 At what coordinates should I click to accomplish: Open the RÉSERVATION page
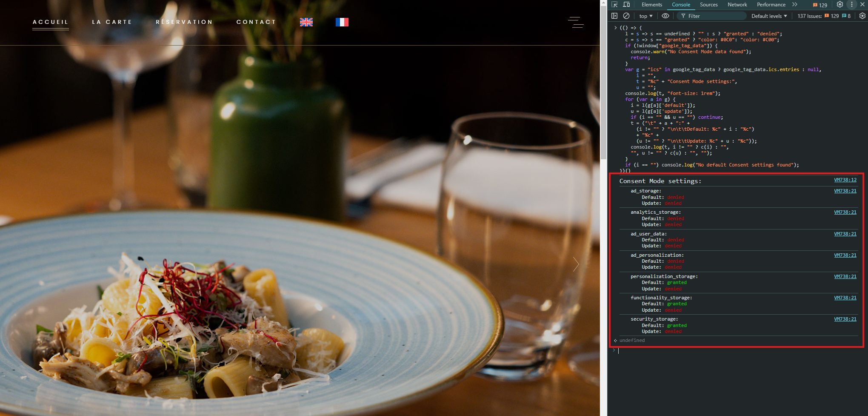(184, 22)
